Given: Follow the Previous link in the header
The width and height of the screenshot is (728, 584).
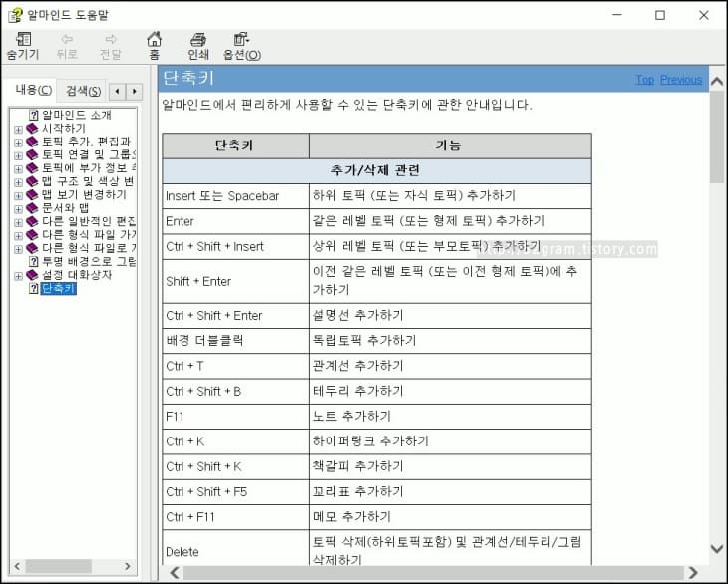Looking at the screenshot, I should point(681,80).
